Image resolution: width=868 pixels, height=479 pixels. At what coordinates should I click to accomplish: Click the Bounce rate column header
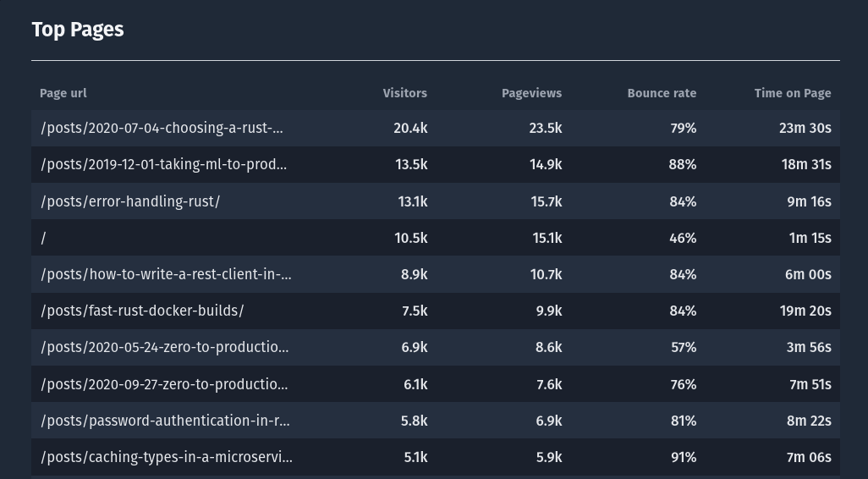[662, 93]
